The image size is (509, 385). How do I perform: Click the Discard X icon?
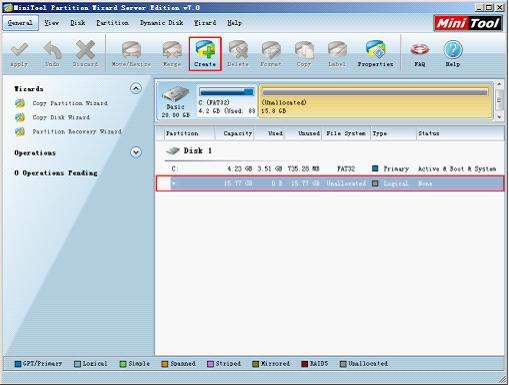pos(85,50)
